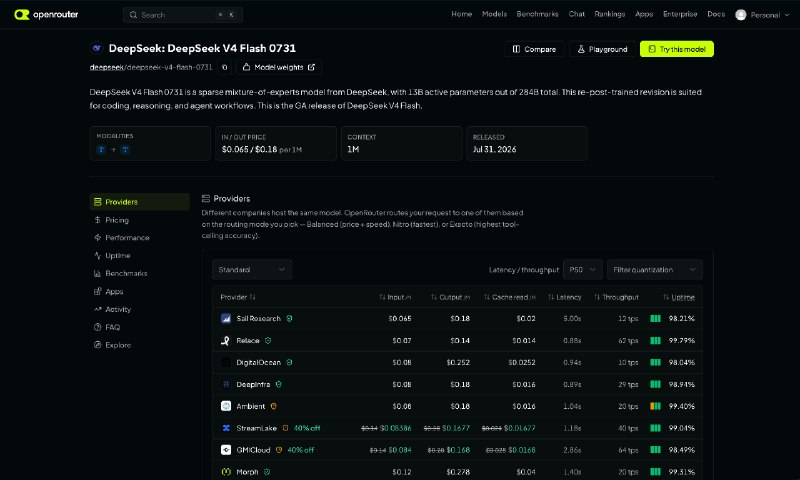Click the Ambient provider logo
The image size is (800, 480).
226,406
